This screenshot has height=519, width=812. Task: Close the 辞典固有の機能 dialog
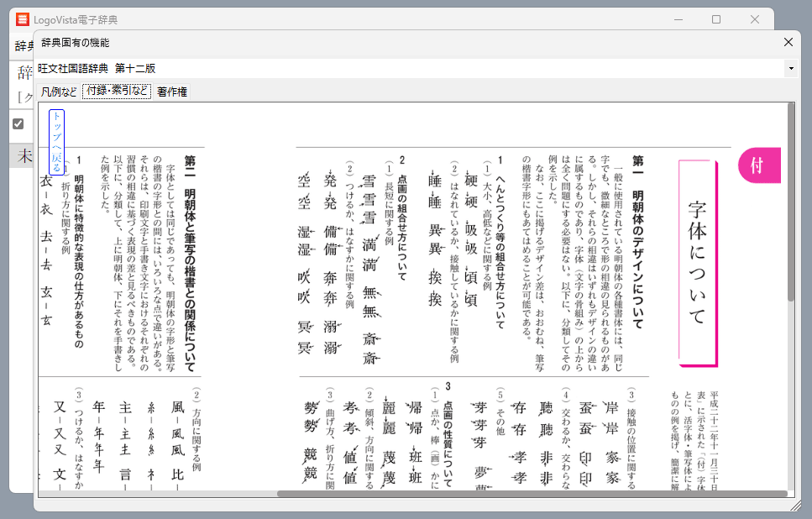tap(788, 42)
